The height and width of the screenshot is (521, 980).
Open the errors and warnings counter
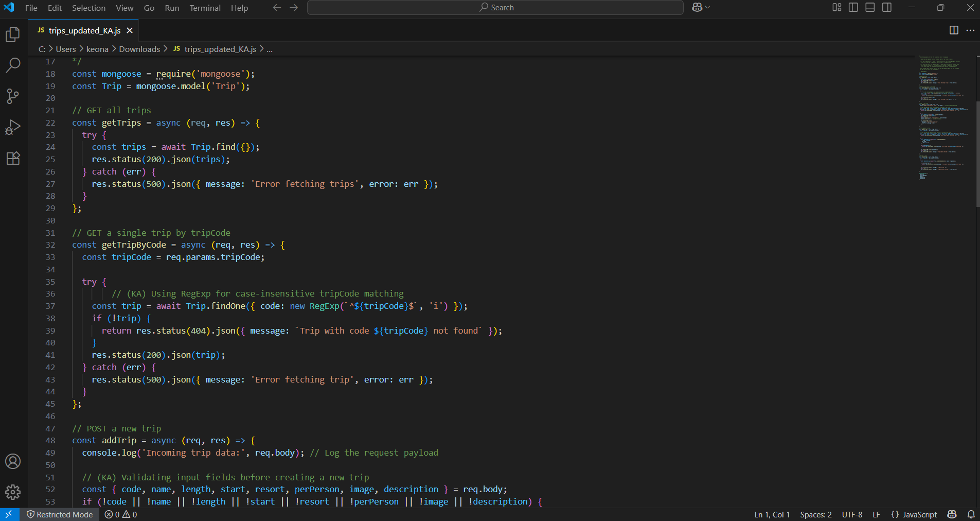(121, 514)
